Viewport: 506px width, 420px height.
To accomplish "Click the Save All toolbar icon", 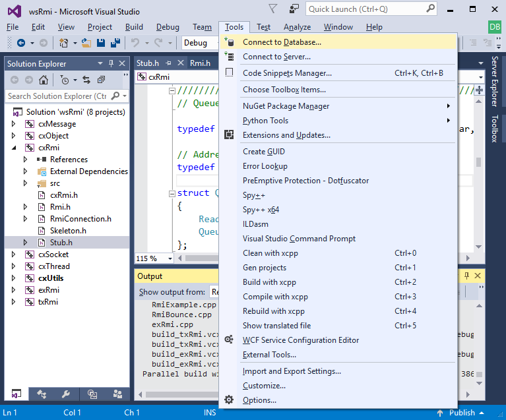I will (115, 43).
